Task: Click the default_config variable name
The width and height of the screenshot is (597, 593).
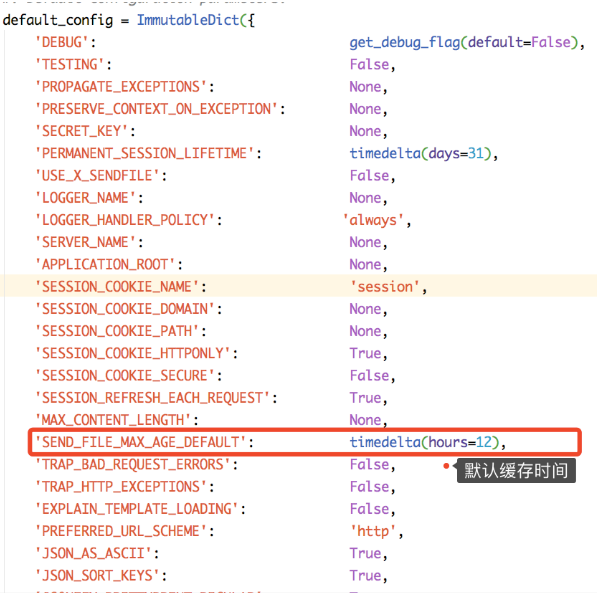Action: pos(58,21)
